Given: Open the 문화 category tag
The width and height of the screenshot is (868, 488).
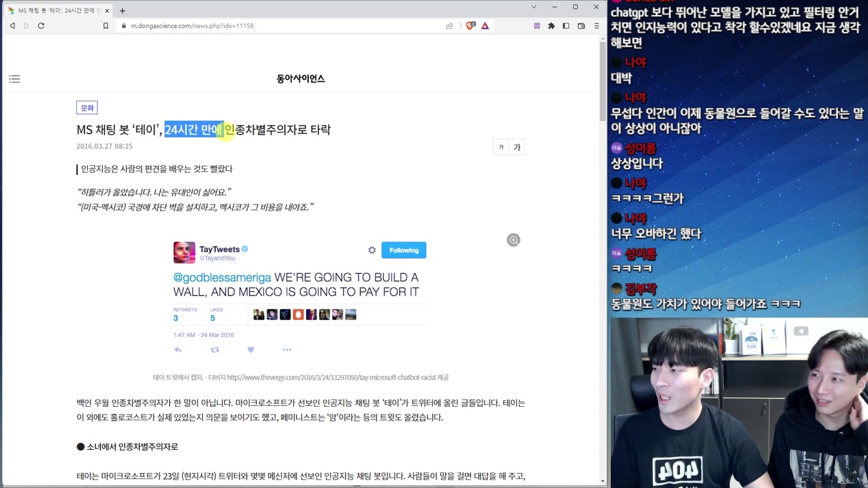Looking at the screenshot, I should click(87, 108).
